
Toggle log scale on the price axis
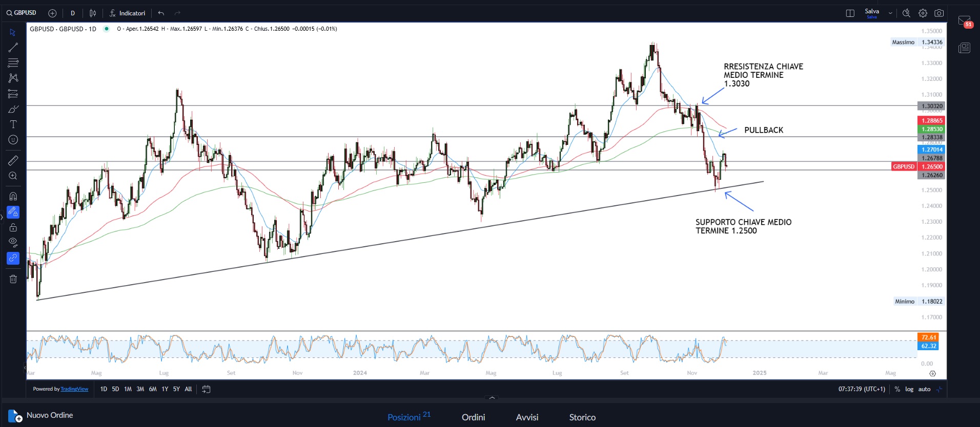[909, 389]
